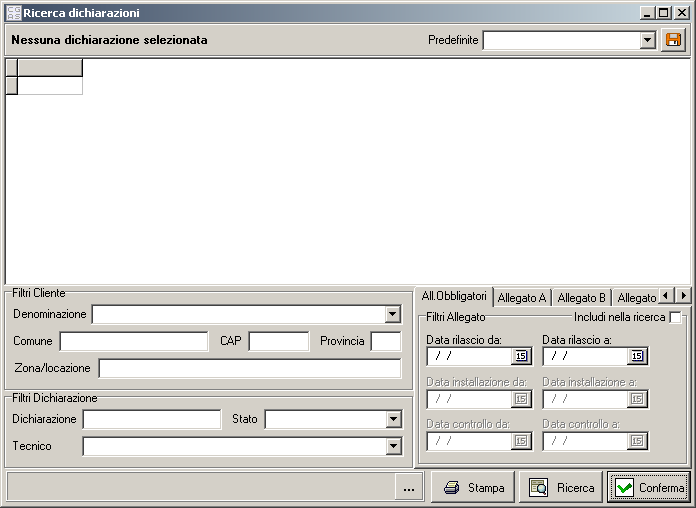696x508 pixels.
Task: Click the Zona/locazione text field
Action: point(249,369)
